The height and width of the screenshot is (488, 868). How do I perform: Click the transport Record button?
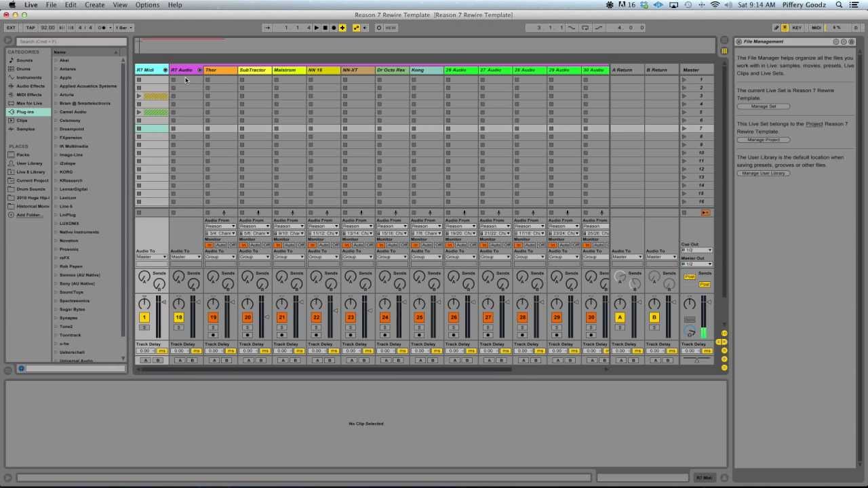tap(334, 28)
